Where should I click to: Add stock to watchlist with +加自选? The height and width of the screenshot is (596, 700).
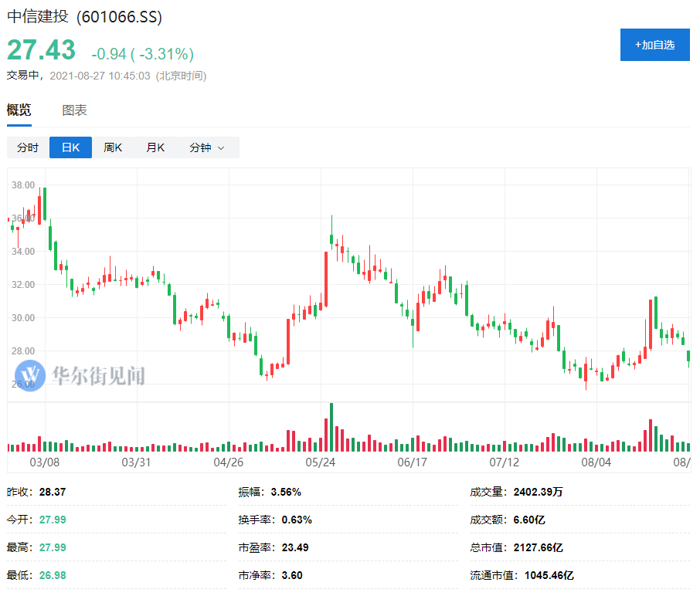[x=654, y=45]
